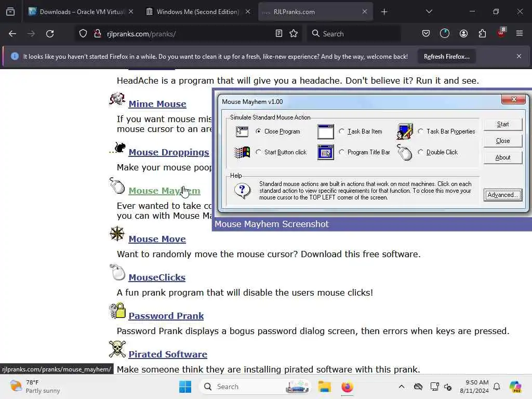Image resolution: width=532 pixels, height=399 pixels.
Task: Click Start button in Mouse Mayhem screenshot
Action: click(x=503, y=124)
